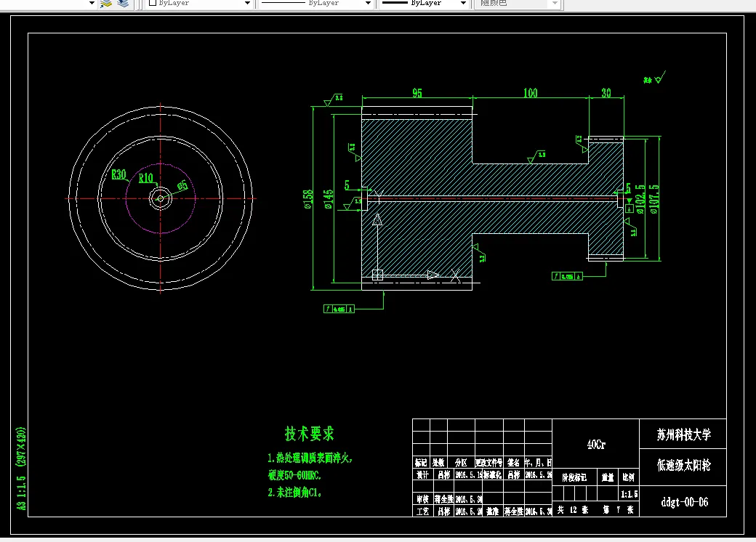Screen dimensions: 756x542
Task: Select the ø107.5 diameter dimension
Action: [654, 199]
